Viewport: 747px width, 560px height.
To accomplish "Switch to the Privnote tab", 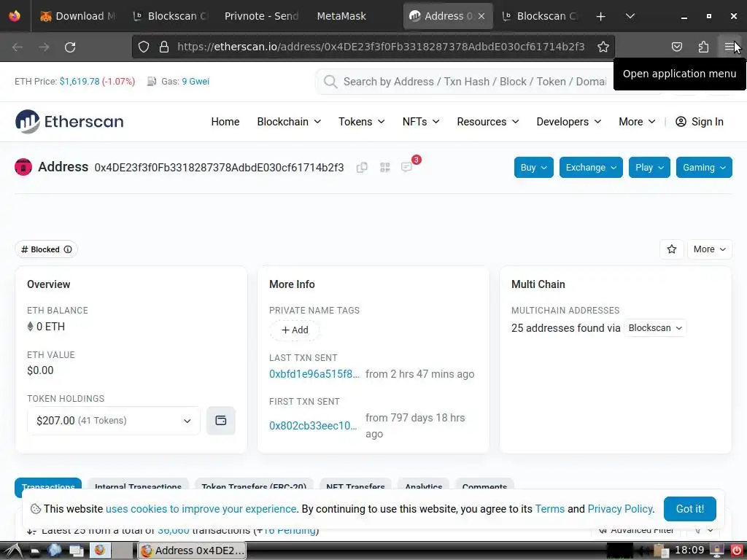I will pos(261,16).
